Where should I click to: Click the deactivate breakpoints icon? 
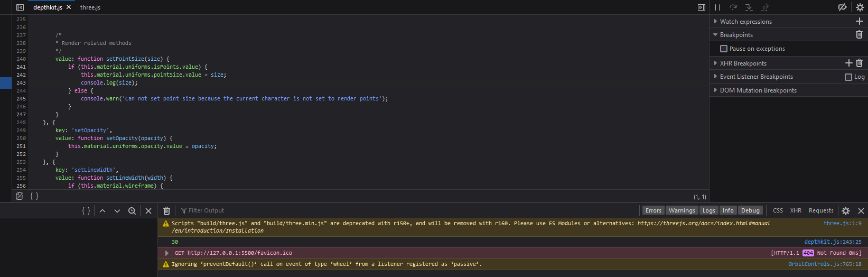point(842,7)
